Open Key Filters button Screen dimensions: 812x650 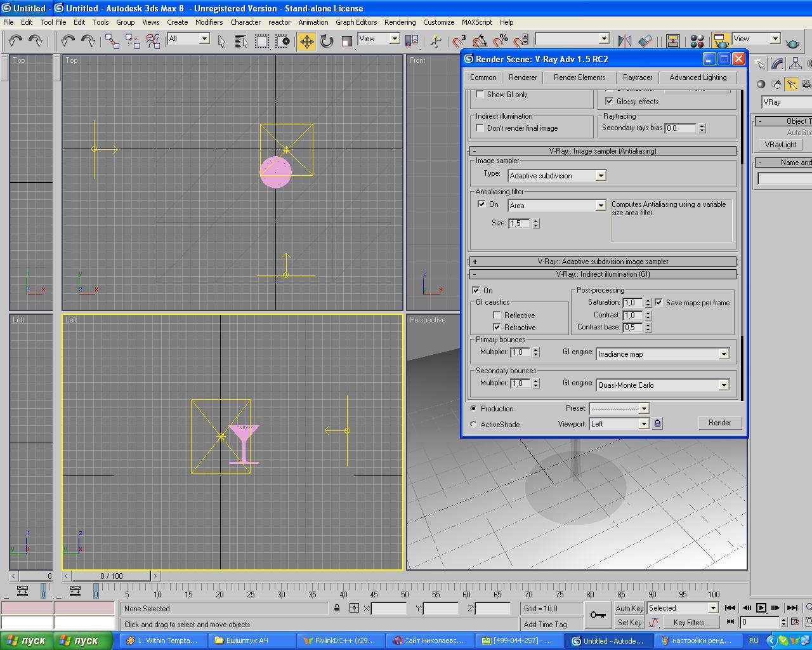coord(691,623)
